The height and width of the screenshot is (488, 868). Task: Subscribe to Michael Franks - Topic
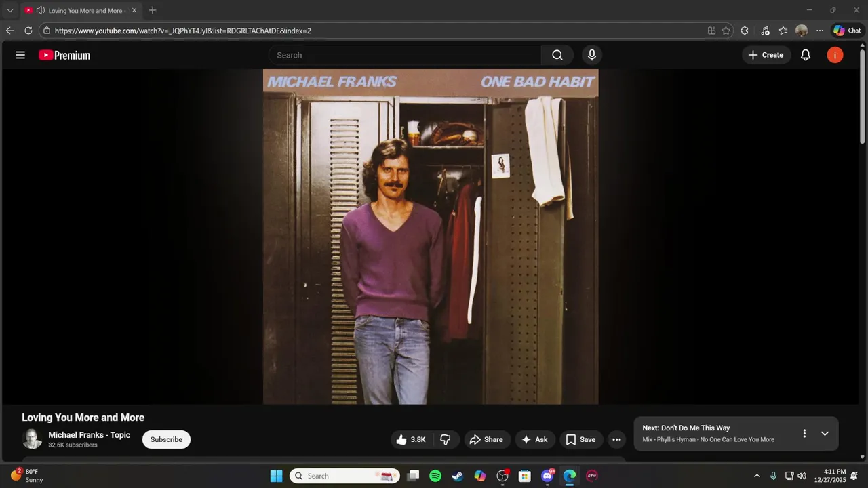pyautogui.click(x=166, y=439)
